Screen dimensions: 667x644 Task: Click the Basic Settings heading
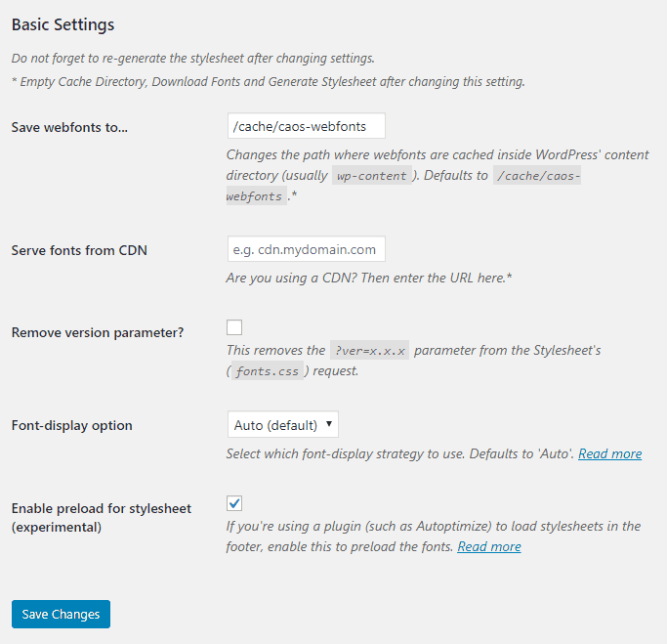coord(63,23)
